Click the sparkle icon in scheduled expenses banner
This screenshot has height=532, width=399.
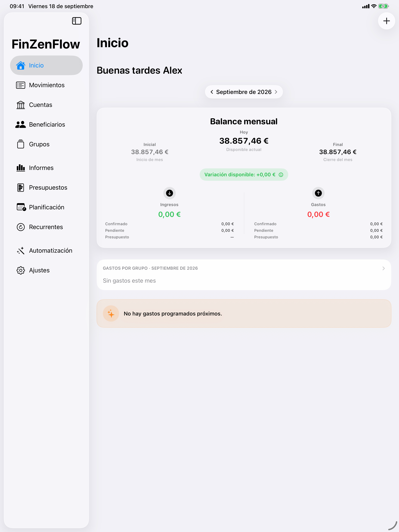111,314
